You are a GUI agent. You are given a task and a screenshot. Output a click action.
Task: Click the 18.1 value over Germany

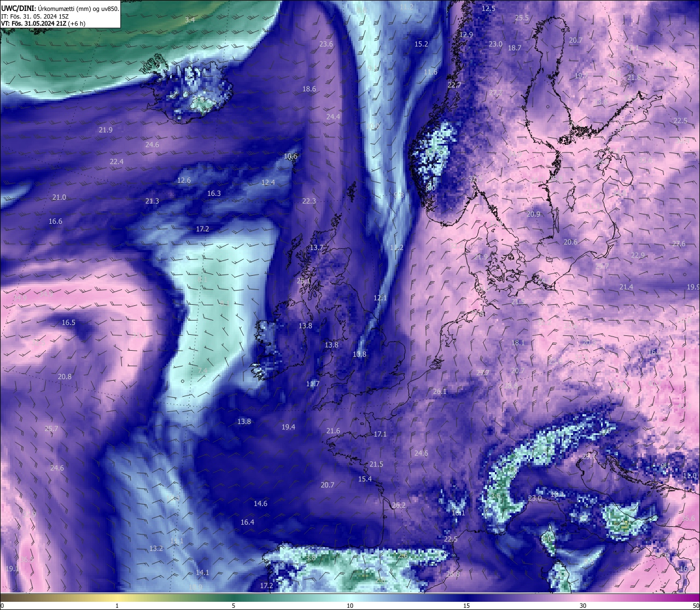click(518, 343)
